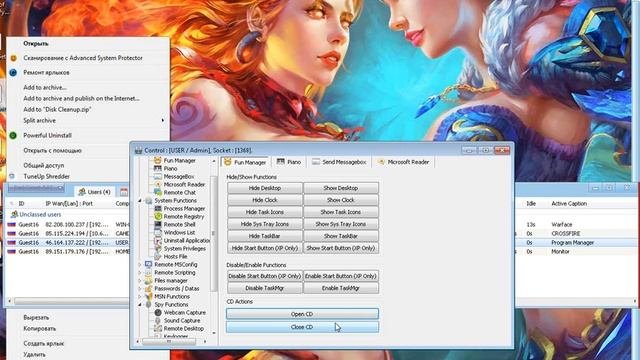The width and height of the screenshot is (640, 360).
Task: Click the green Powerful Uninstall icon
Action: pos(13,135)
